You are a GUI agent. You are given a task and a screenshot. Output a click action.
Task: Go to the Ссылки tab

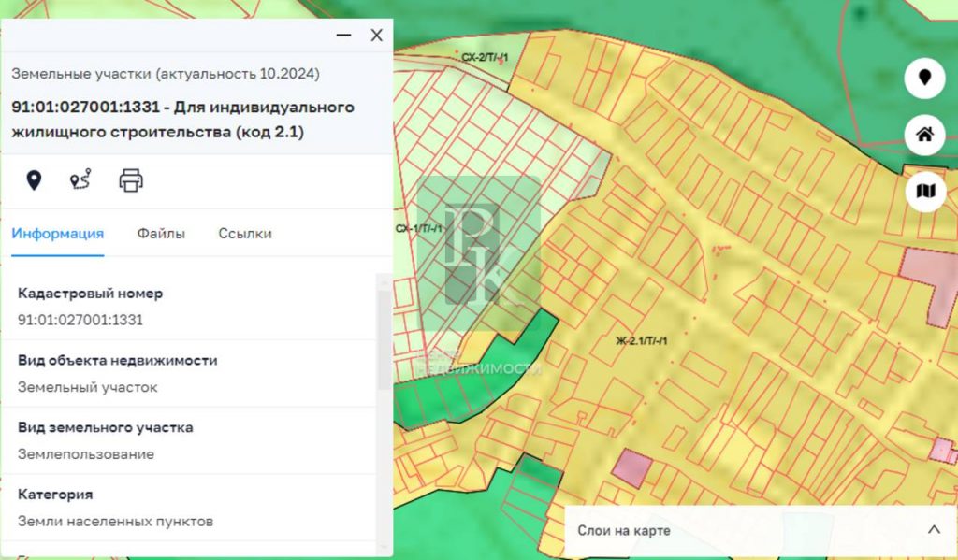[245, 234]
